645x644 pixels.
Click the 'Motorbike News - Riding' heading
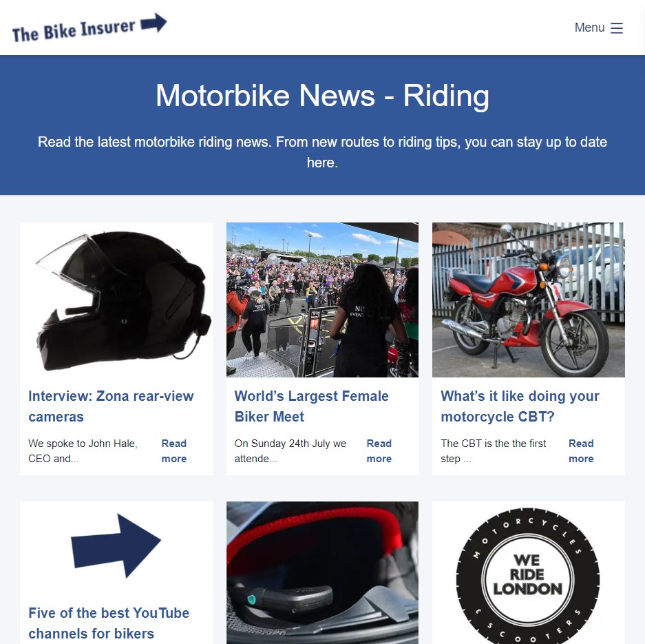[x=322, y=96]
